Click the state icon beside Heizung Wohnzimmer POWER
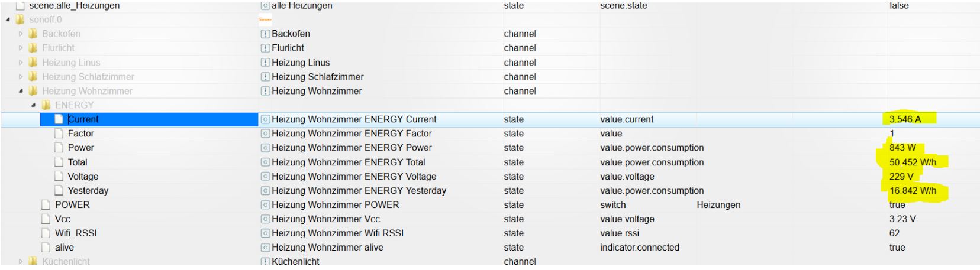The height and width of the screenshot is (270, 980). point(265,205)
